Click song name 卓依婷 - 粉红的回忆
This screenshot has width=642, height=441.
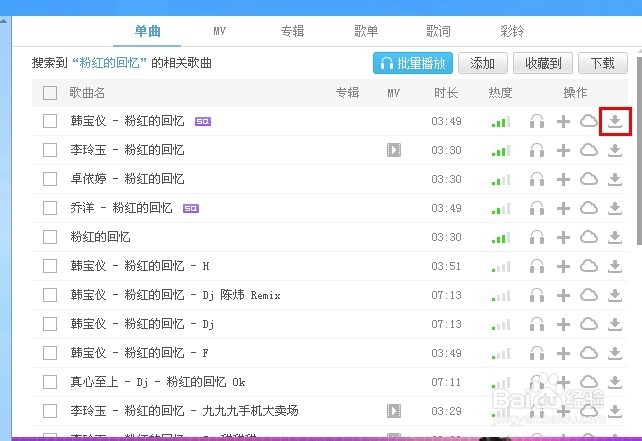[x=127, y=179]
